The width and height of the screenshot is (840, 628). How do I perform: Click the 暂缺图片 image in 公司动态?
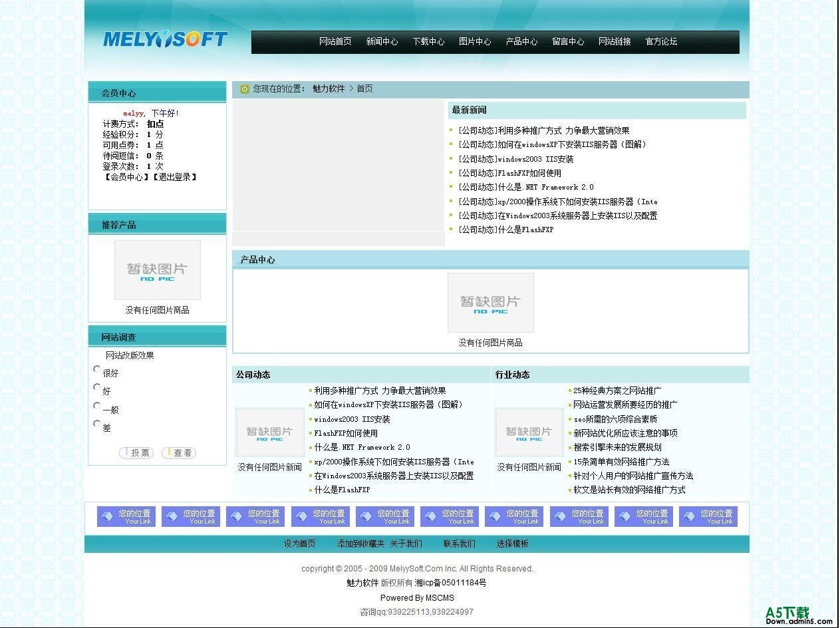point(269,432)
